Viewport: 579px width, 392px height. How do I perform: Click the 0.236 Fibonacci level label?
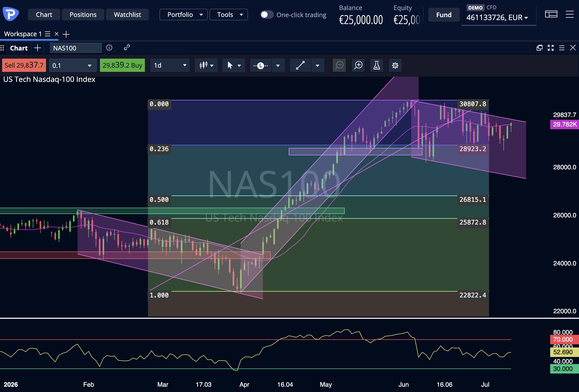159,149
